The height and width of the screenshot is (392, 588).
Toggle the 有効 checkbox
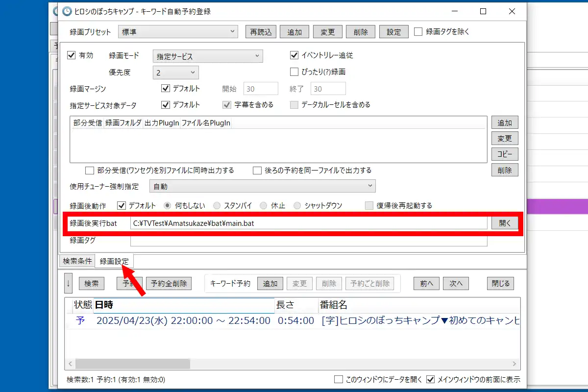pyautogui.click(x=72, y=55)
